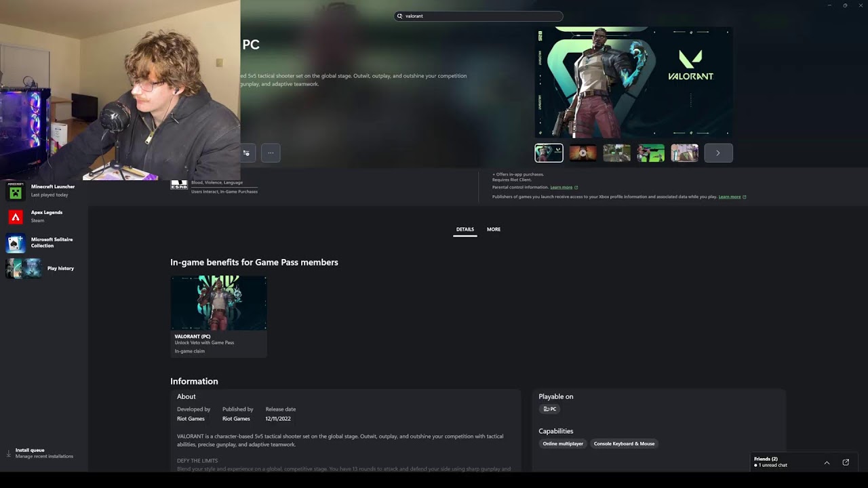Viewport: 868px width, 488px height.
Task: Pop out the Friends panel
Action: [x=846, y=462]
